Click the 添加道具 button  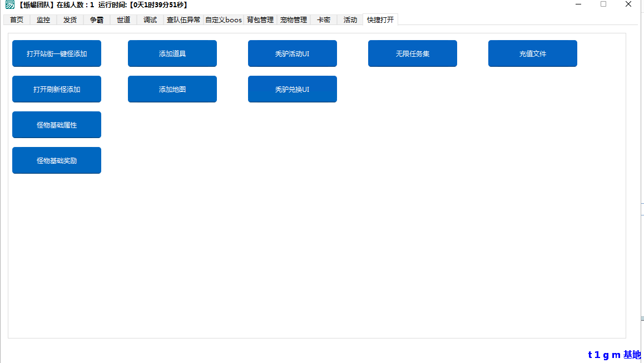pos(172,53)
